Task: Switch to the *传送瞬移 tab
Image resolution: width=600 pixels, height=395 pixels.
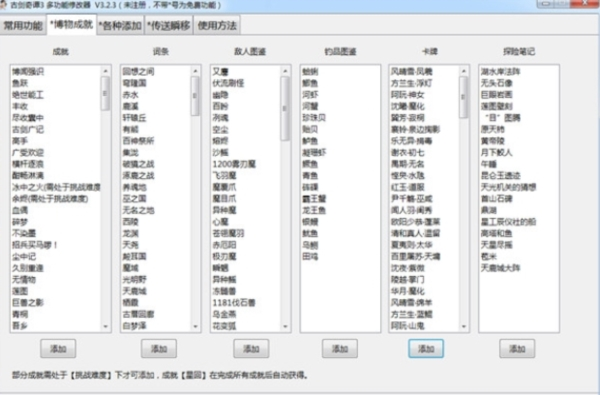Action: pyautogui.click(x=168, y=26)
